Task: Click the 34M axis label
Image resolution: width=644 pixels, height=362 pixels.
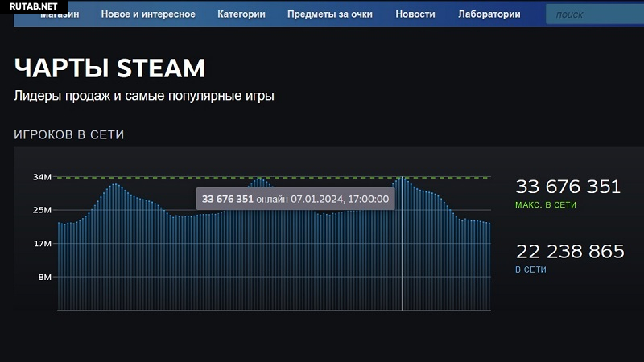Action: (x=42, y=177)
